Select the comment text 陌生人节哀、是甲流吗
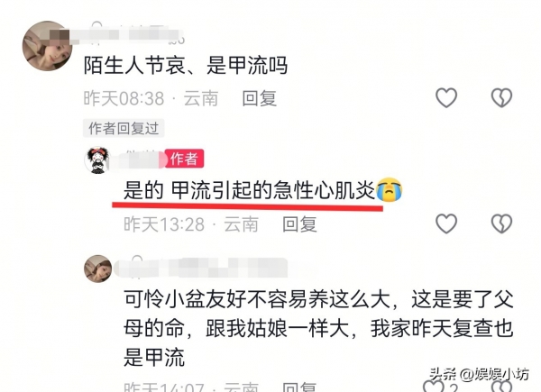This screenshot has height=392, width=541. (x=186, y=65)
